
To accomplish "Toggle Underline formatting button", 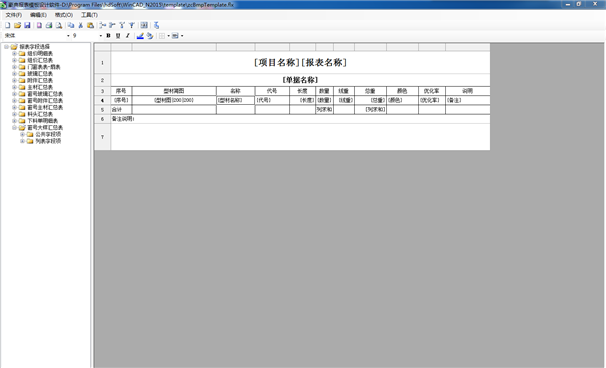I will tap(118, 36).
